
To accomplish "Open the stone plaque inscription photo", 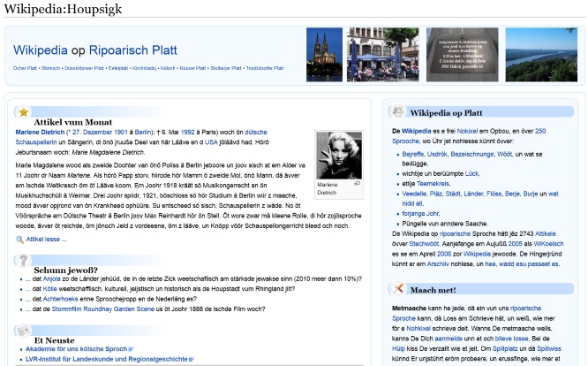I will tap(456, 55).
